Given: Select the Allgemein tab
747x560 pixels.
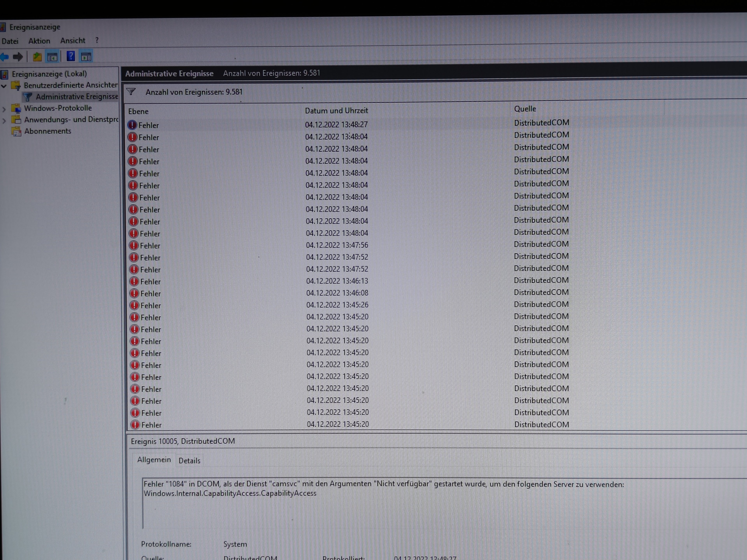Looking at the screenshot, I should click(154, 460).
